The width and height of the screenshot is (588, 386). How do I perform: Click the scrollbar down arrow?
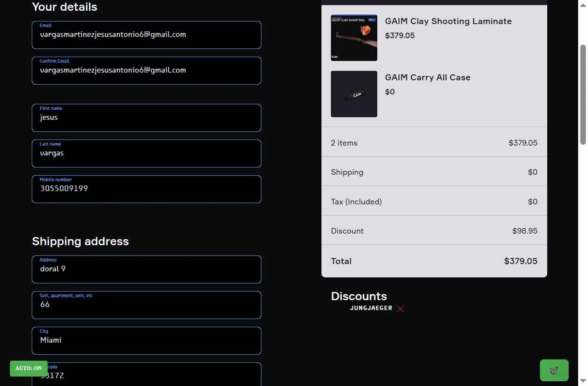[x=583, y=381]
